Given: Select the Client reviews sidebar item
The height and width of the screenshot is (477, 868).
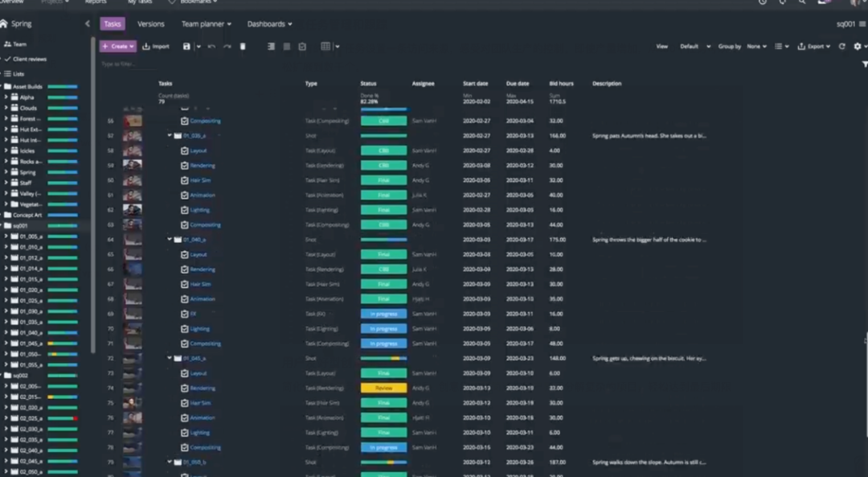Looking at the screenshot, I should 26,59.
